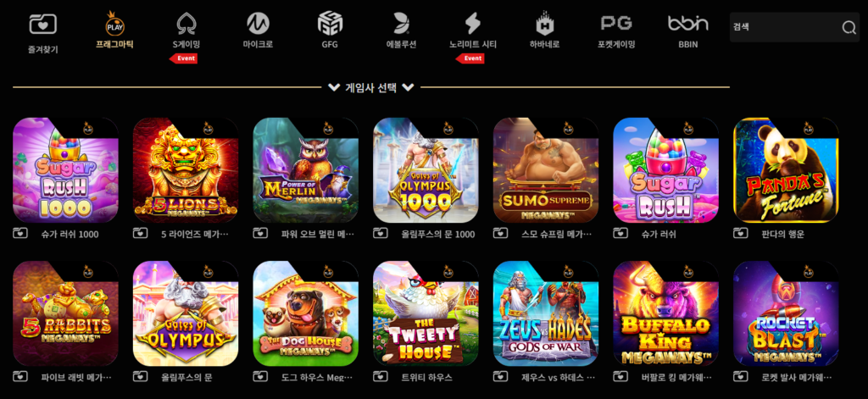This screenshot has width=868, height=399.
Task: Click the search magnifier icon
Action: click(x=849, y=28)
